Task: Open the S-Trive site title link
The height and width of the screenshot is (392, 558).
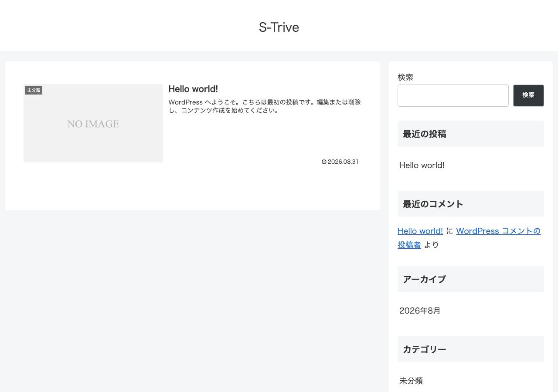Action: point(279,27)
